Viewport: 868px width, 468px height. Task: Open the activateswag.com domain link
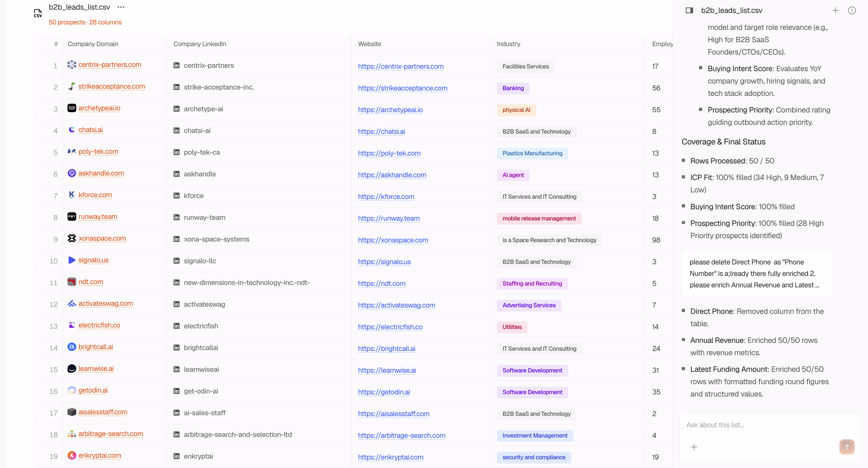coord(105,303)
